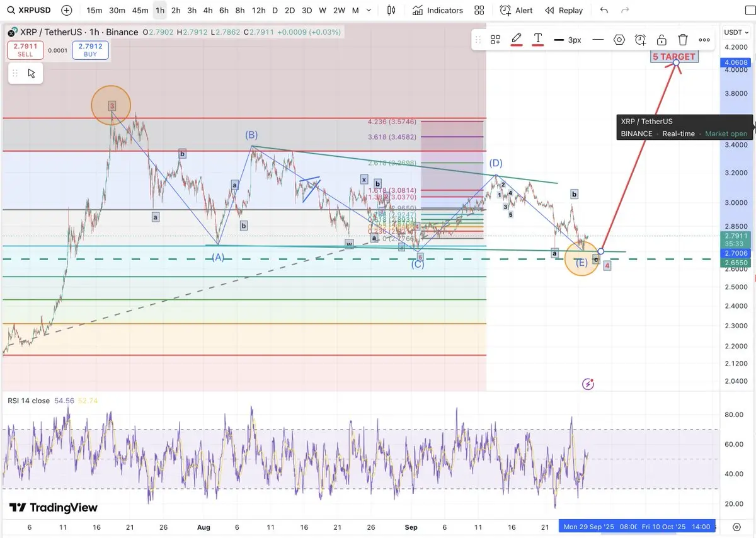Image resolution: width=756 pixels, height=538 pixels.
Task: Click the 5 TARGET text label
Action: tap(674, 57)
